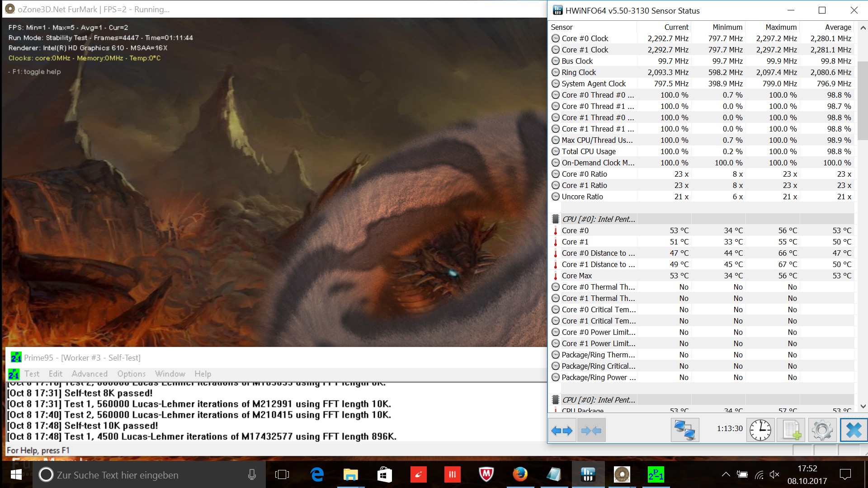Open HWiNFO sensor settings gear
Viewport: 868px width, 488px height.
(822, 430)
